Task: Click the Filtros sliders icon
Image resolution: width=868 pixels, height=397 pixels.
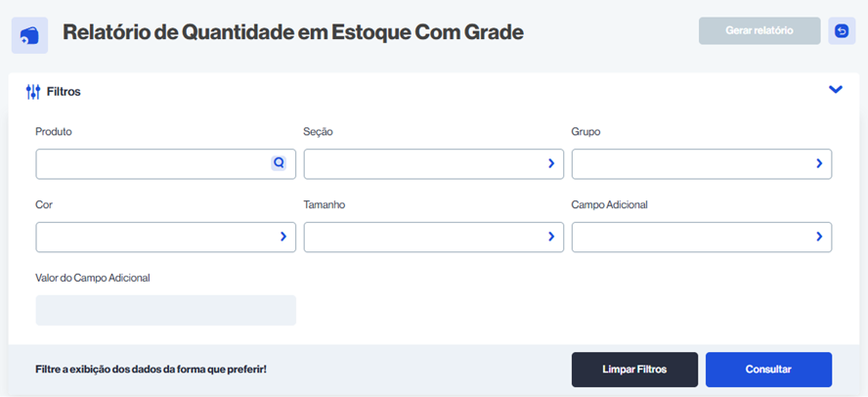Action: (33, 91)
